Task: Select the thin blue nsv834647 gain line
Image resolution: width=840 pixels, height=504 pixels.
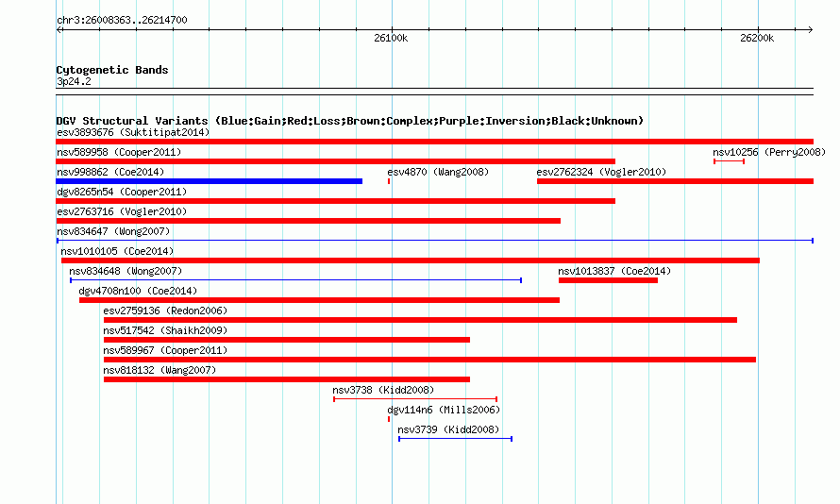Action: point(434,241)
